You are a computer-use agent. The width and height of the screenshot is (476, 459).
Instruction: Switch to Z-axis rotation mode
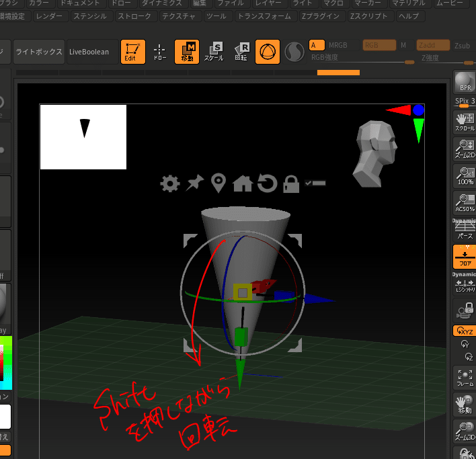[x=469, y=357]
